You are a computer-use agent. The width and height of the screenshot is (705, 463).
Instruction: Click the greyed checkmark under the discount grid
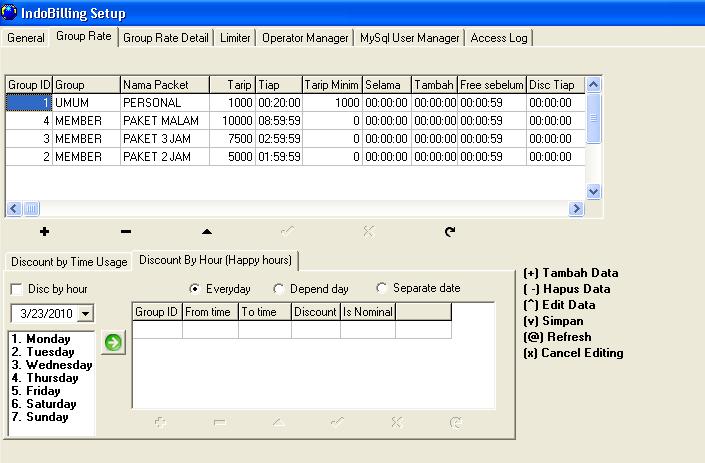[337, 422]
